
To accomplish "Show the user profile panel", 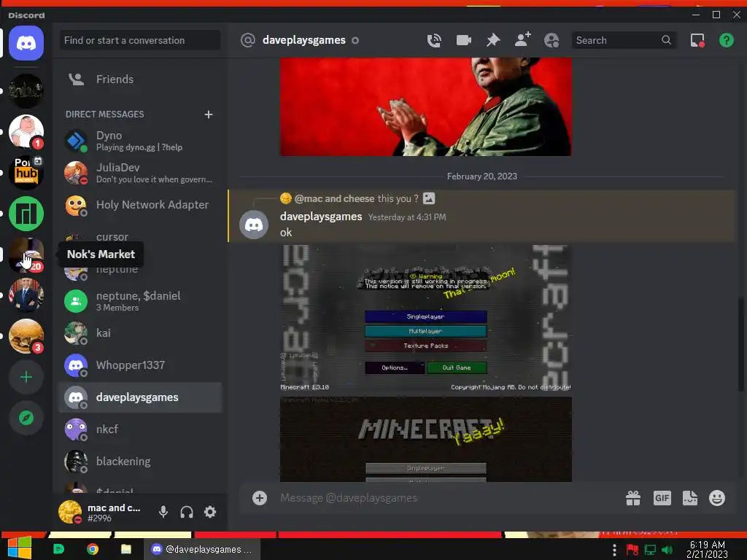I will [x=551, y=41].
